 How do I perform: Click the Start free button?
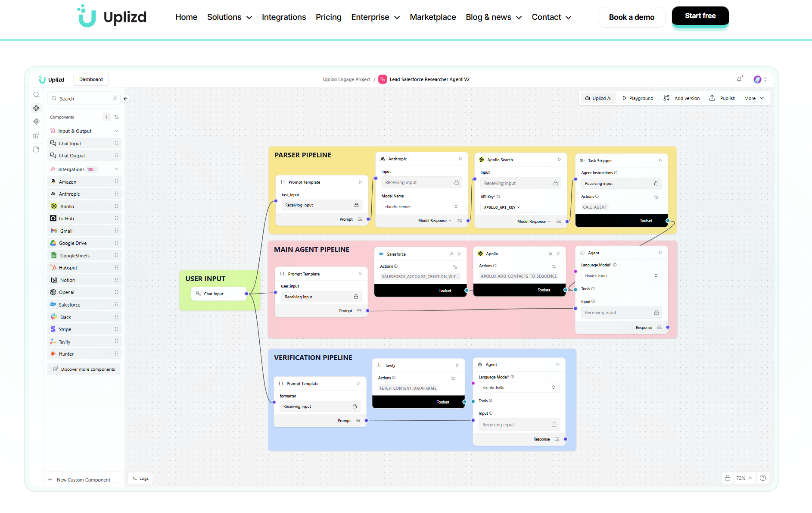pos(700,16)
